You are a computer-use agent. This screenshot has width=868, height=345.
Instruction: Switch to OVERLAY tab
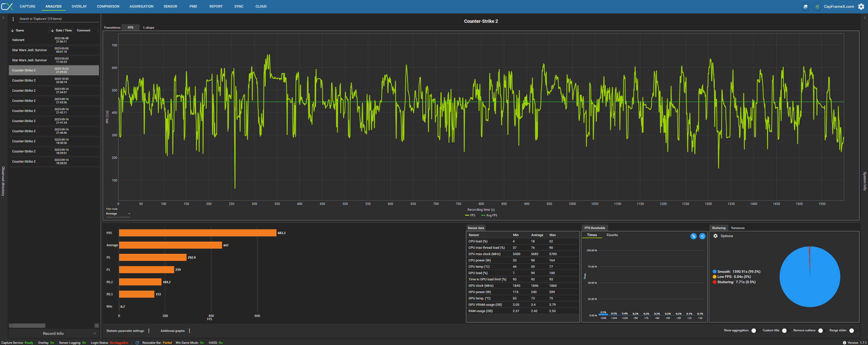79,6
